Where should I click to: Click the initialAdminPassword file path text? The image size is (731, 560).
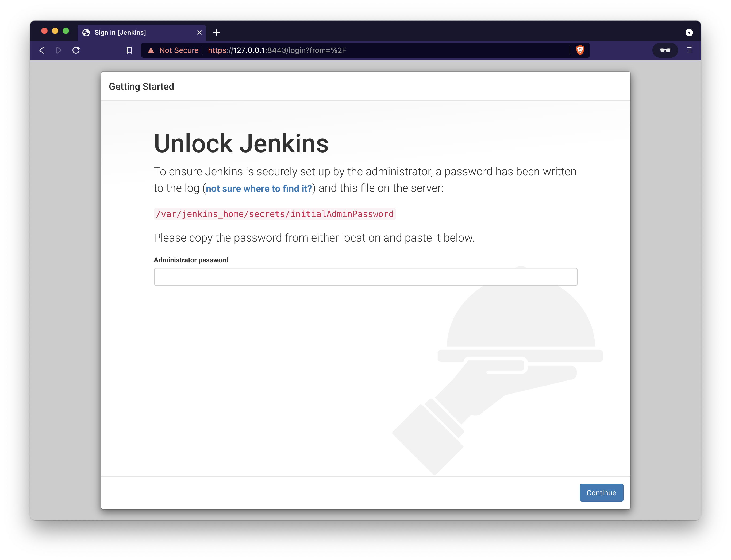click(x=274, y=214)
